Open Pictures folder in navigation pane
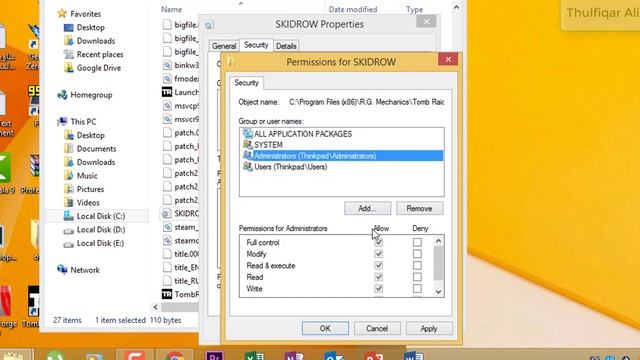 click(90, 189)
